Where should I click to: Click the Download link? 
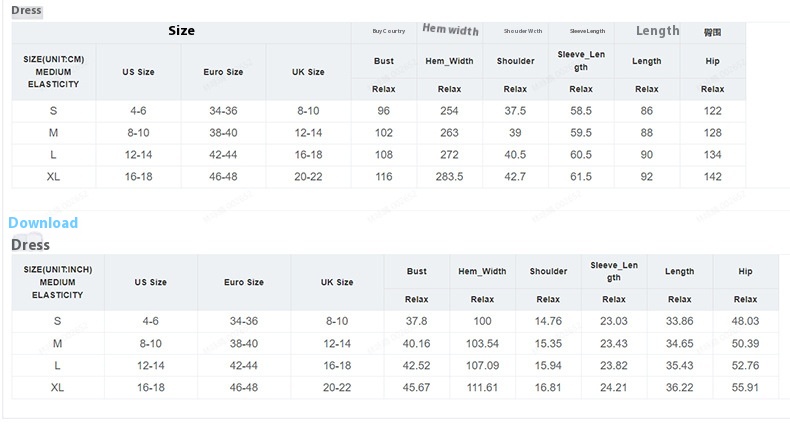click(42, 222)
